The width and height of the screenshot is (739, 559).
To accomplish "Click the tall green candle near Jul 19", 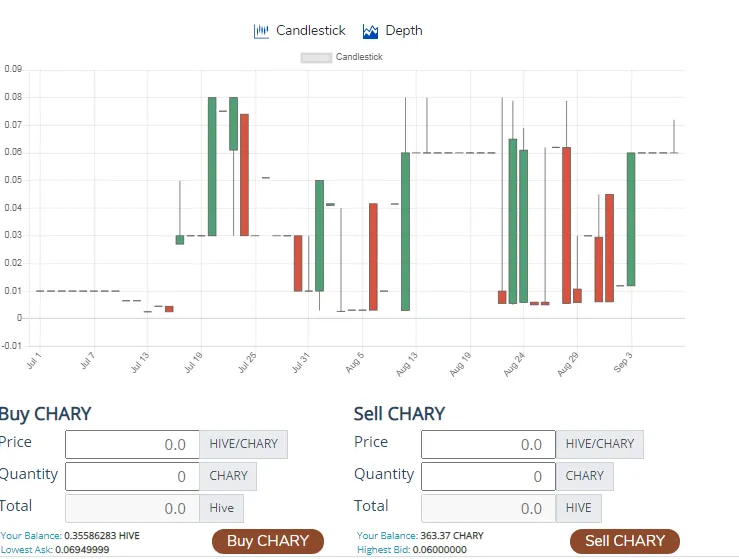I will point(212,166).
